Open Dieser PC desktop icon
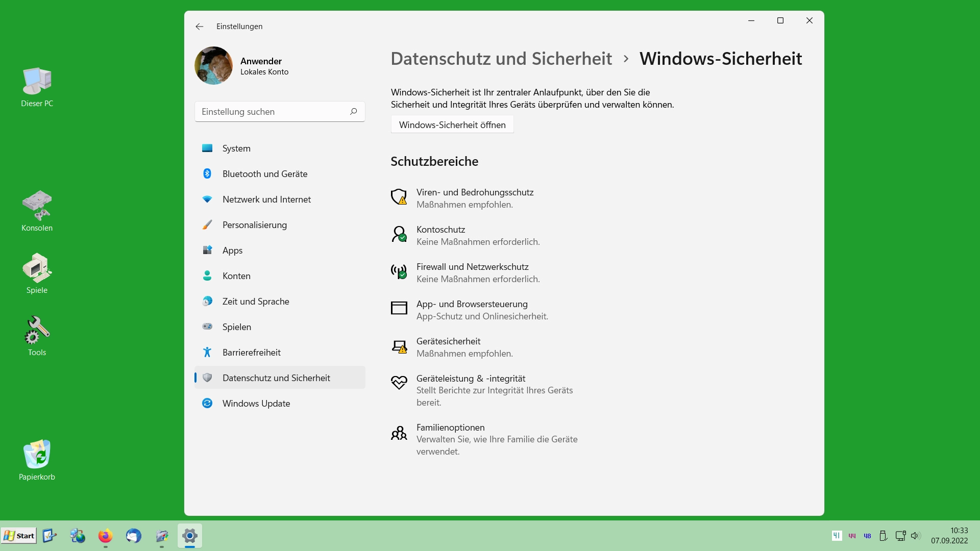 tap(37, 87)
